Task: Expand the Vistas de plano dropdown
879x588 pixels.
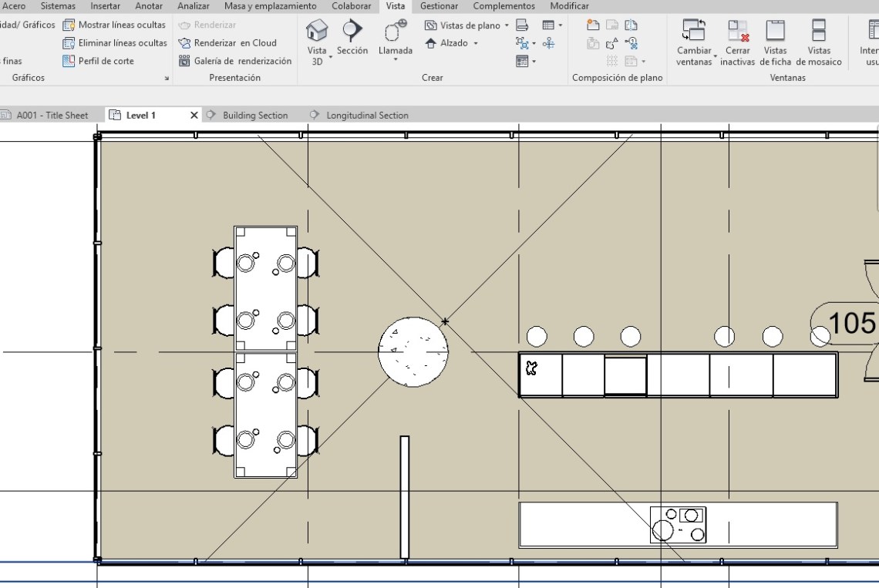Action: (x=507, y=25)
